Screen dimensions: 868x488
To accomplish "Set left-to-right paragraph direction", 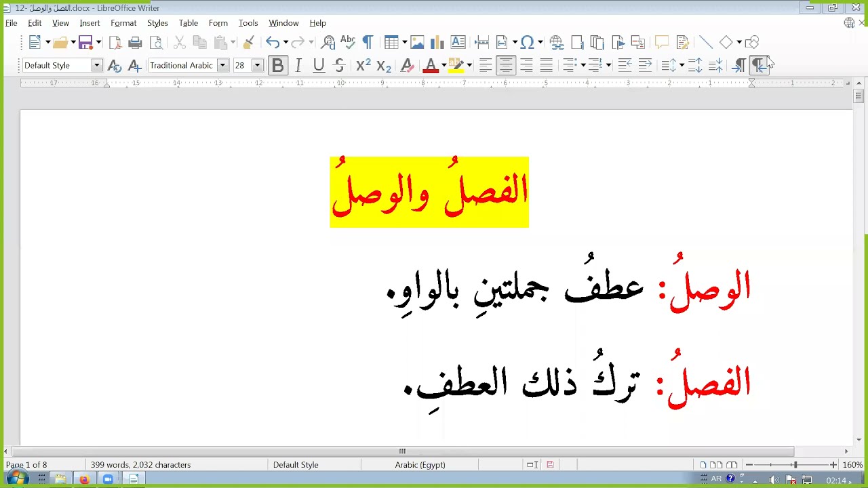I will (739, 66).
